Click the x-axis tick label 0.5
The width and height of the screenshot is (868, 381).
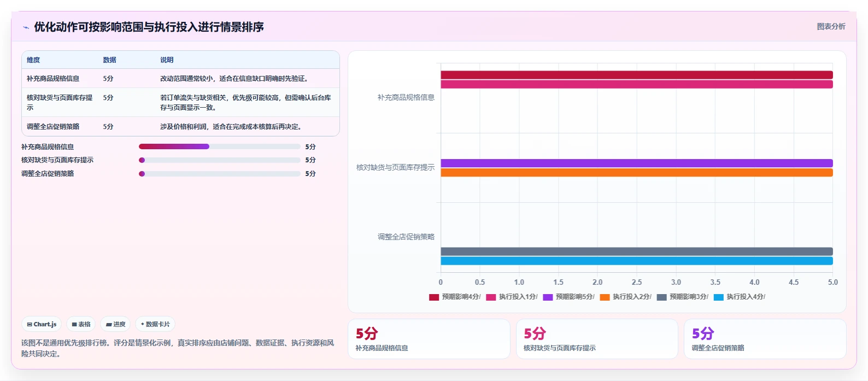[480, 282]
